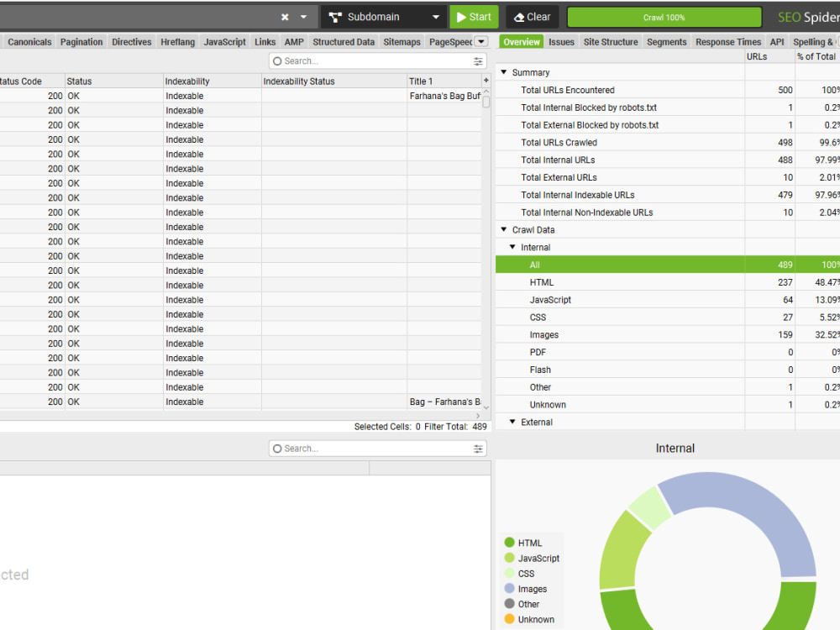
Task: Expand or collapse the External tree node
Action: pos(512,422)
